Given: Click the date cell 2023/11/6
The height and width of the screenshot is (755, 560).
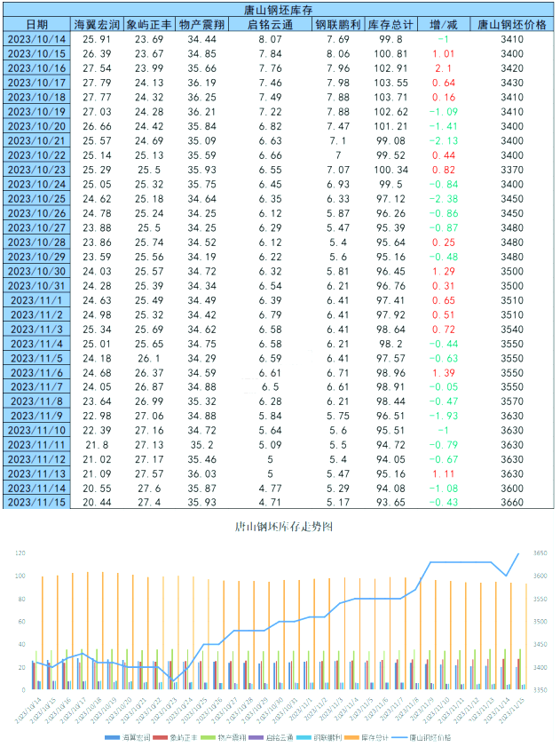Looking at the screenshot, I should (37, 373).
